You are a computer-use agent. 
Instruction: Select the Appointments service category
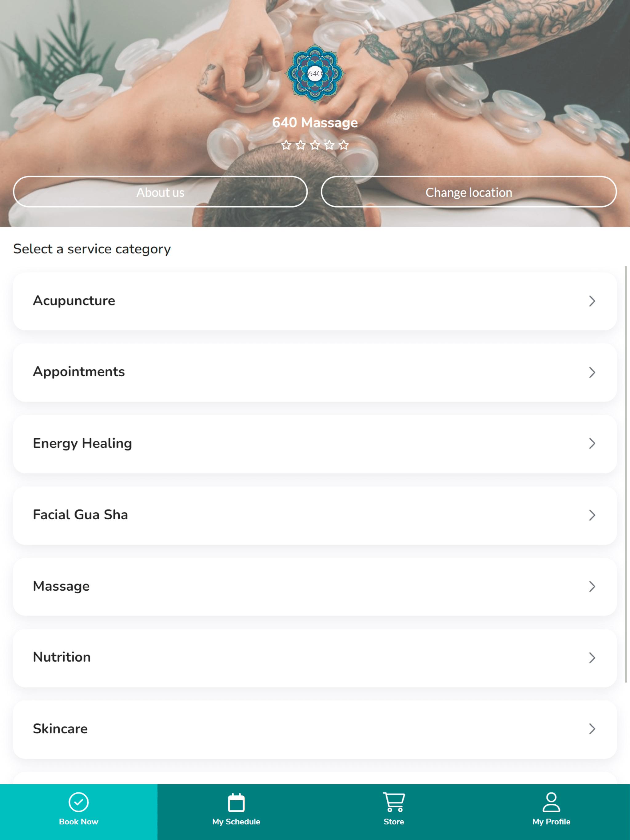pos(315,372)
